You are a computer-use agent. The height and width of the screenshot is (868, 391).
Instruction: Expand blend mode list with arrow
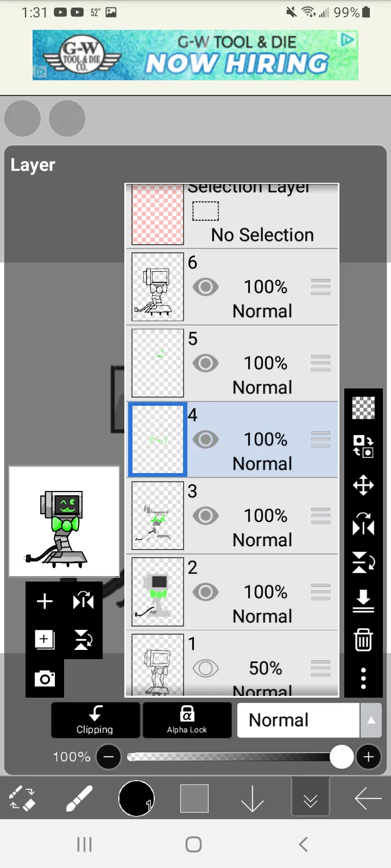(x=371, y=720)
